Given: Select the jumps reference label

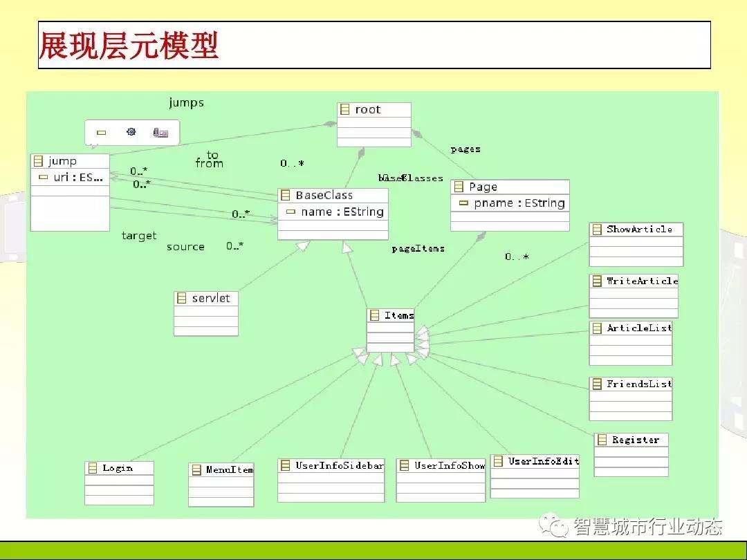Looking at the screenshot, I should pyautogui.click(x=187, y=102).
